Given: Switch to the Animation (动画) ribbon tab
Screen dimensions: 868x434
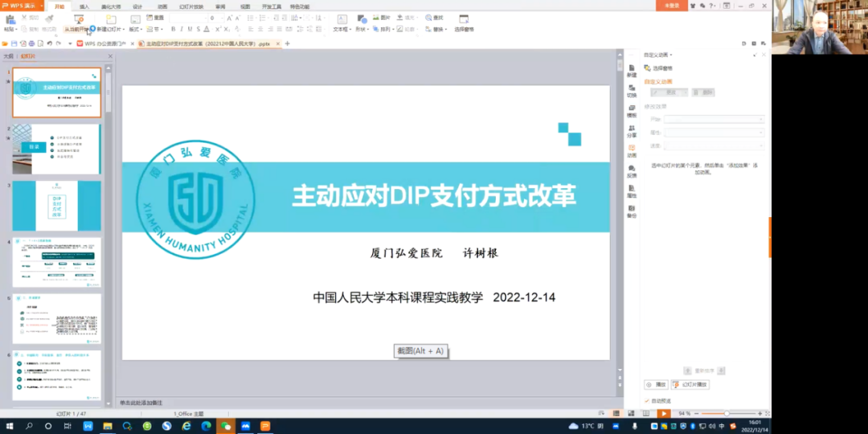Looking at the screenshot, I should click(x=162, y=6).
